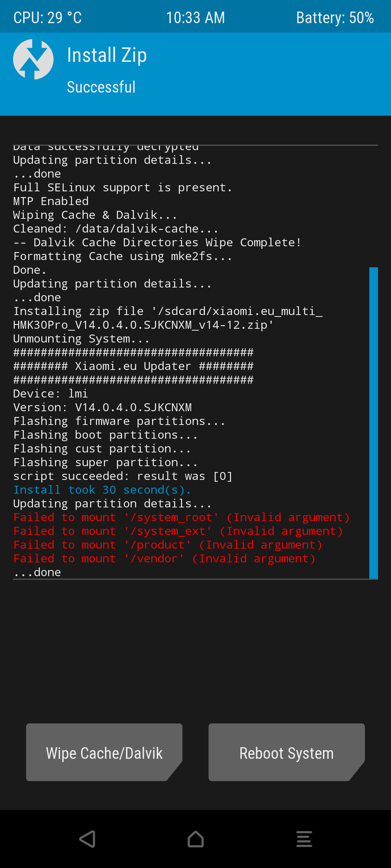Screen dimensions: 391x868
Task: Select the 'script succeeded' log line
Action: click(122, 476)
